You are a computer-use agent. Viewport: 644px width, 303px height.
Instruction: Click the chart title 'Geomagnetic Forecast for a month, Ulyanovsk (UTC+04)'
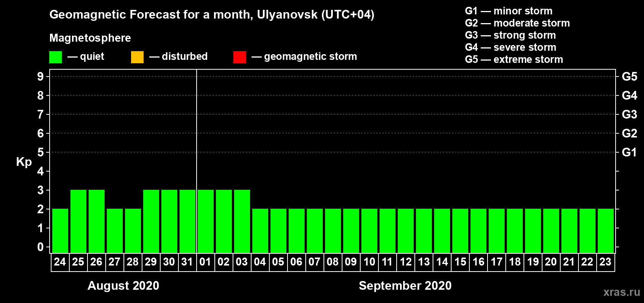point(212,15)
